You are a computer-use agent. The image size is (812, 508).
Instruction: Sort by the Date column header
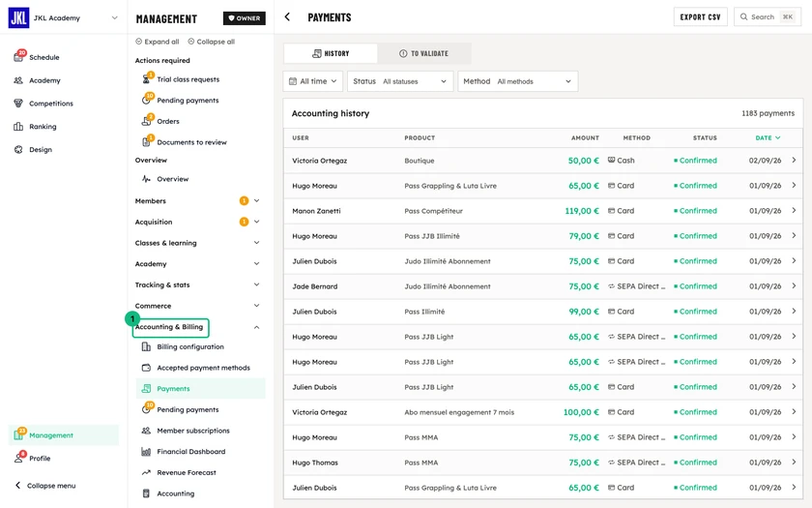(x=768, y=137)
